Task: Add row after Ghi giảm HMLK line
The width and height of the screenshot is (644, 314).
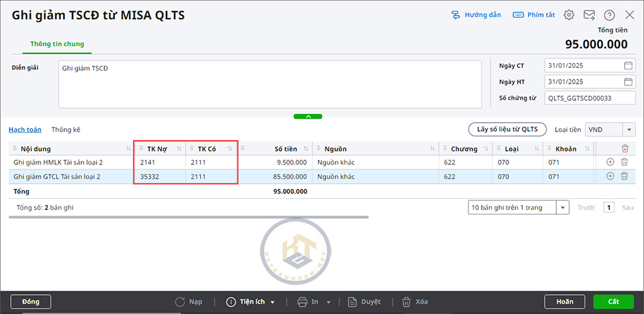Action: pyautogui.click(x=610, y=162)
